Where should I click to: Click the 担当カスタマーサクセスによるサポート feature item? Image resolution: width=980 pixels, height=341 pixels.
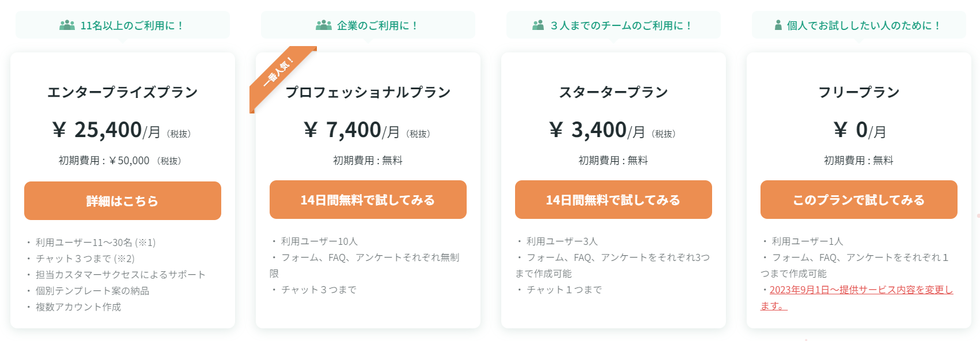click(x=120, y=275)
